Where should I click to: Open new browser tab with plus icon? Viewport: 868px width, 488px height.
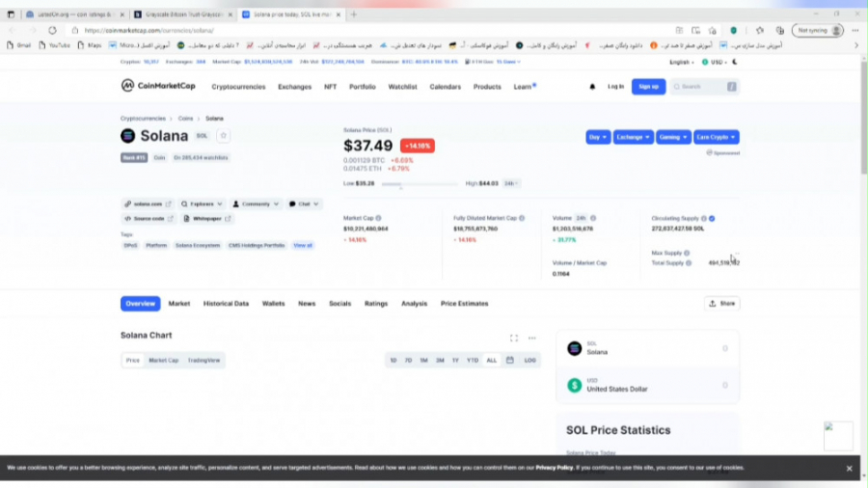click(x=354, y=14)
